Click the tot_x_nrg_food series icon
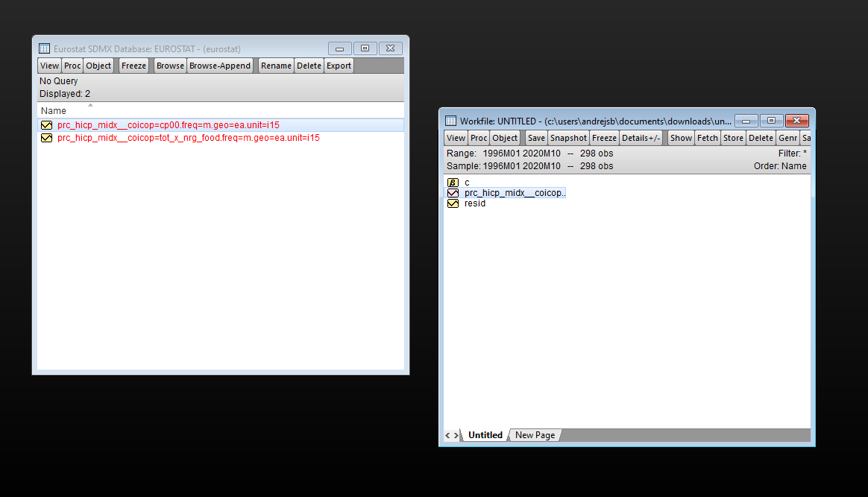The width and height of the screenshot is (868, 497). point(46,138)
